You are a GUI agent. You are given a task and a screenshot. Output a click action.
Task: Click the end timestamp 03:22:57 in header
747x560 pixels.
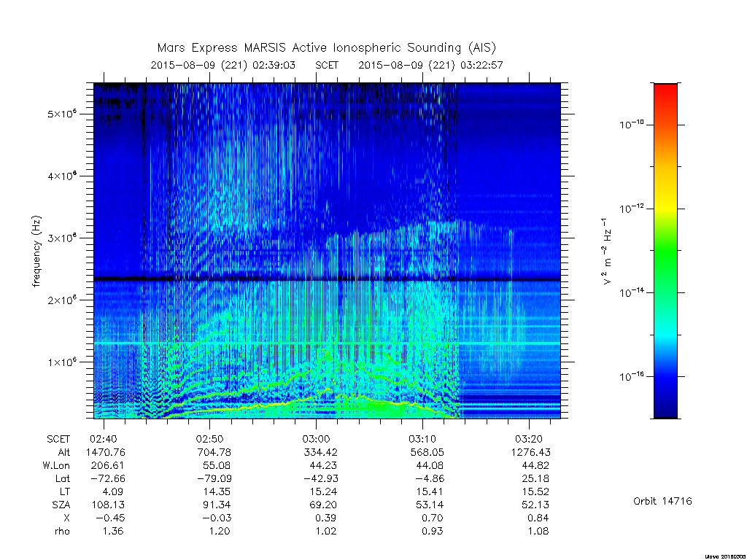click(481, 65)
